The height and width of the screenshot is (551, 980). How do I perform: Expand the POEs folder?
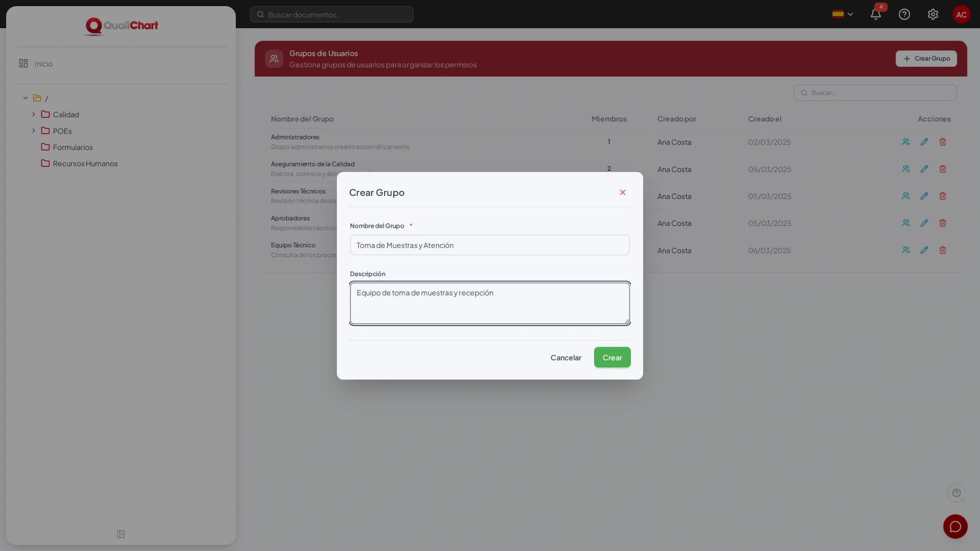[34, 131]
